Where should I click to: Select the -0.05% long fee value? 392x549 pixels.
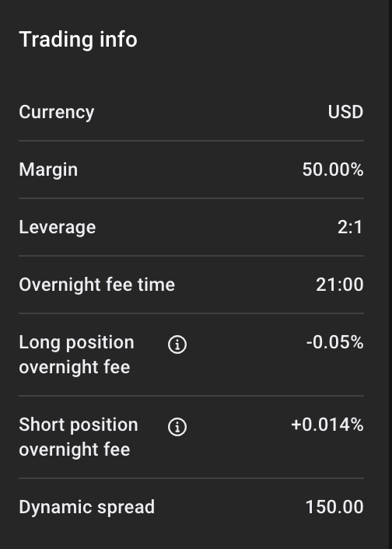coord(335,342)
